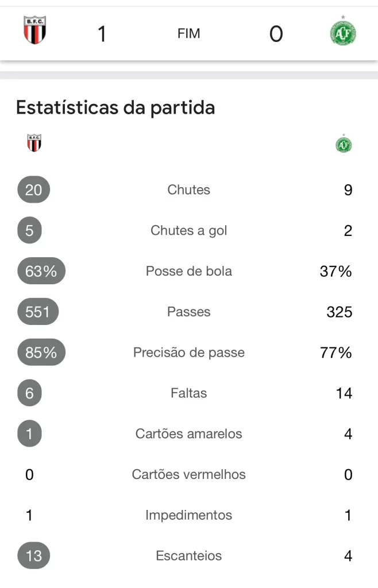
Task: Click the FIM match status label
Action: pos(188,34)
